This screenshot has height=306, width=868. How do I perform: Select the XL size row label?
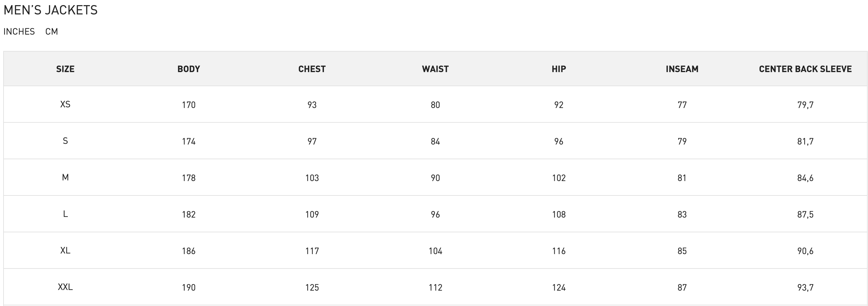pyautogui.click(x=65, y=250)
